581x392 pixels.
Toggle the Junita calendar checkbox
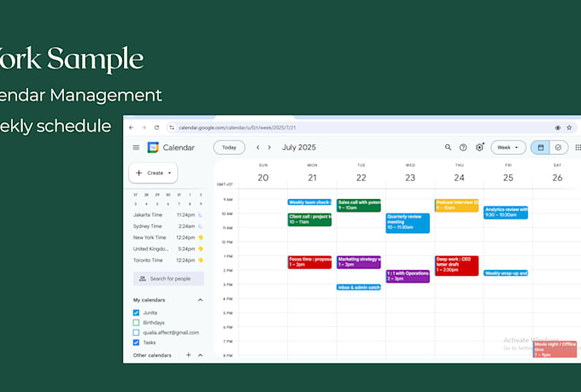click(x=136, y=313)
